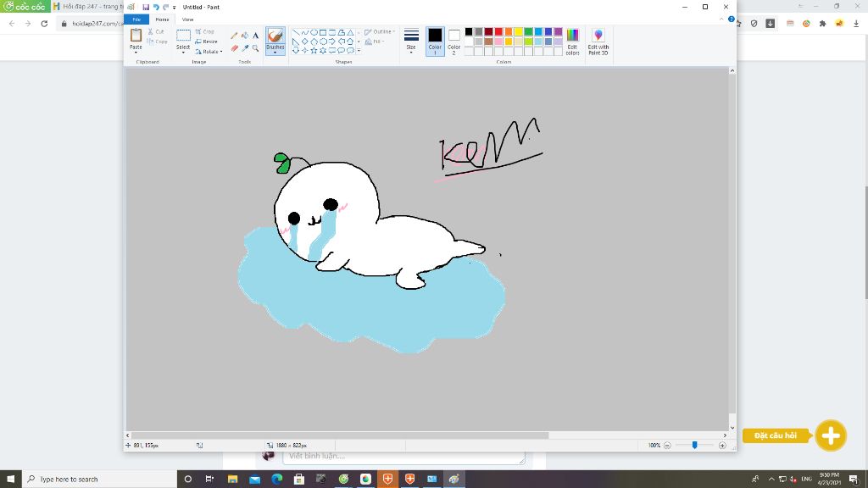
Task: Pick the purple color swatch
Action: [559, 31]
